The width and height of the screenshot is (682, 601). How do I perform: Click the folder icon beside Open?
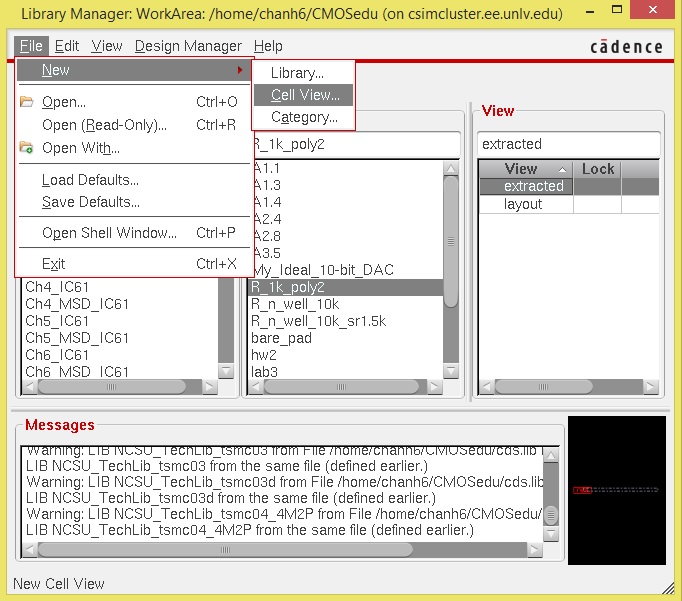27,102
